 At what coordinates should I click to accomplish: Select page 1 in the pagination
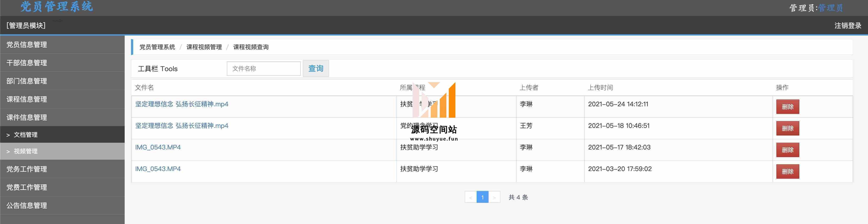pyautogui.click(x=483, y=198)
